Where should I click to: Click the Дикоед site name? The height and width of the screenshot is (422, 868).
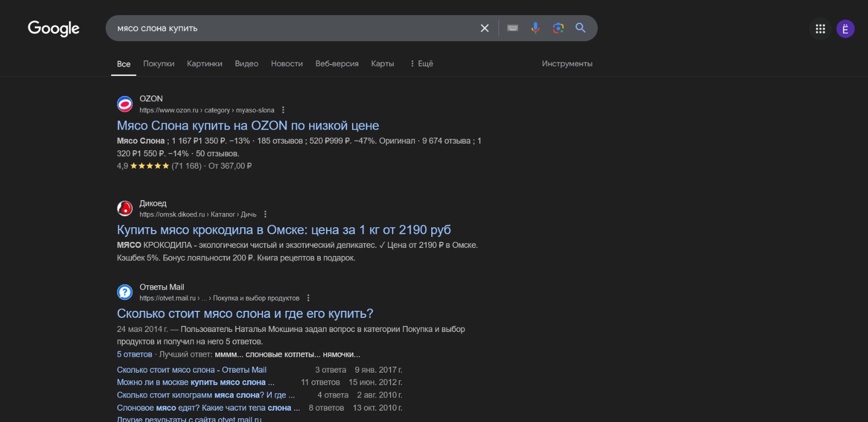pyautogui.click(x=153, y=203)
